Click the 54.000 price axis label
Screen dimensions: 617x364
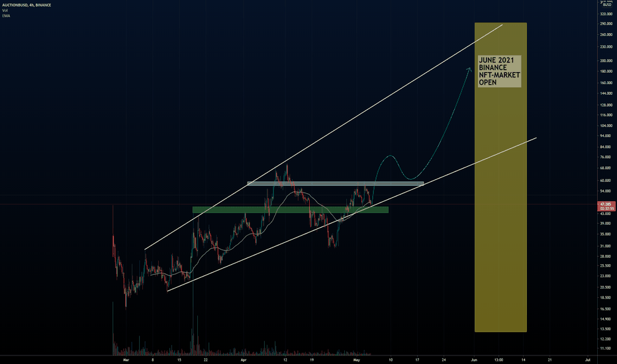(606, 191)
